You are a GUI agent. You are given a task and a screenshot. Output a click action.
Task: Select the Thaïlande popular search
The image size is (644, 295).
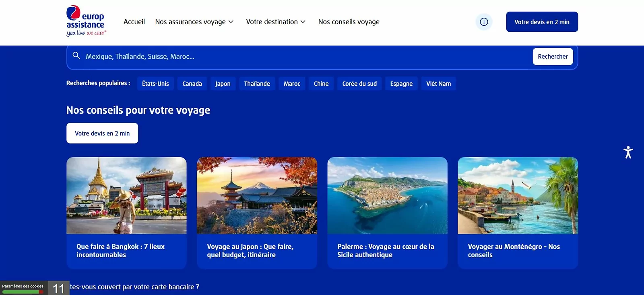coord(257,84)
